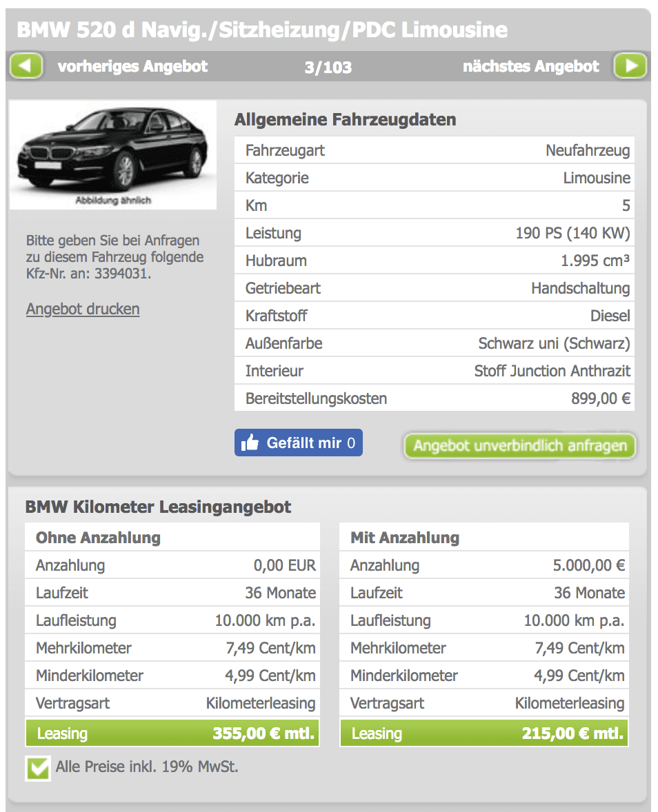The width and height of the screenshot is (658, 812).
Task: Click the '0,00 EUR' Anzahlung value
Action: click(284, 565)
